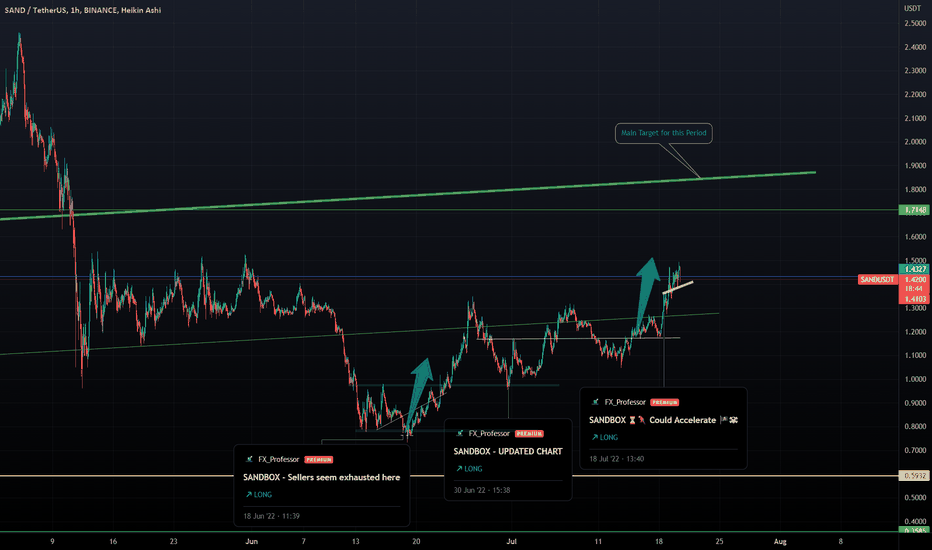Viewport: 932px width, 550px height.
Task: Click 2.5000 on the price axis
Action: pyautogui.click(x=915, y=23)
